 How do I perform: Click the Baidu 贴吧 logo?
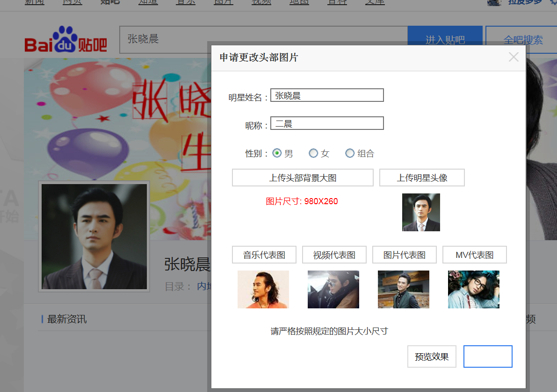click(66, 40)
